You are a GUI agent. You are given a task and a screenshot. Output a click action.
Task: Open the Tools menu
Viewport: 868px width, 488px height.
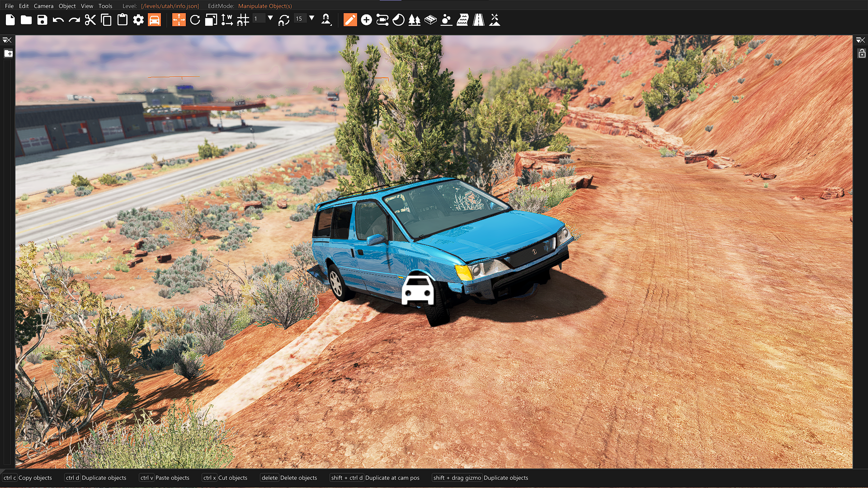pos(105,6)
